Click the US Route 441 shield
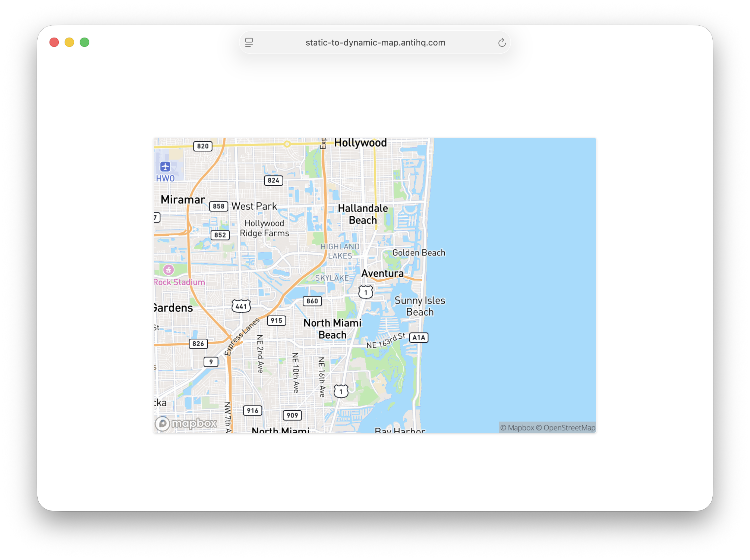 (x=241, y=306)
